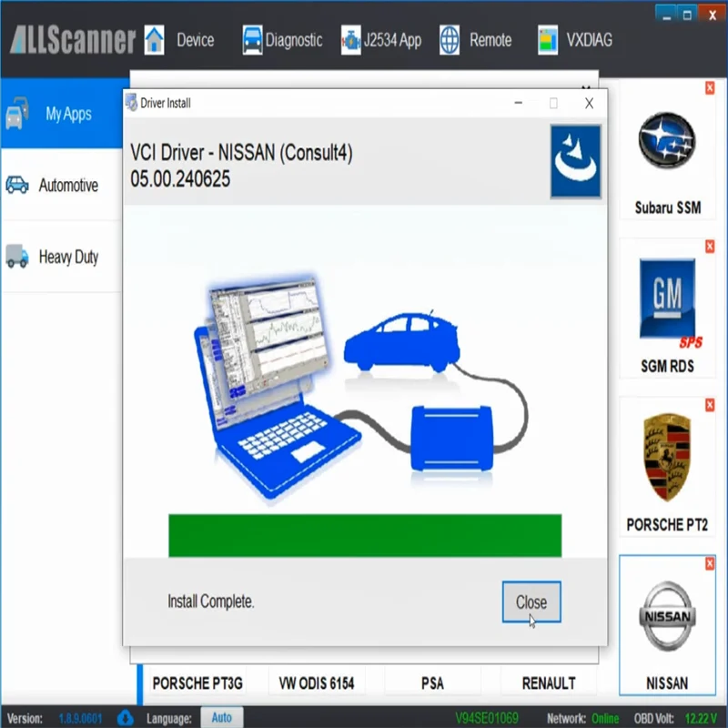Click the VCI Driver - NISSAN (Consult4) heading
This screenshot has width=728, height=728.
[241, 152]
